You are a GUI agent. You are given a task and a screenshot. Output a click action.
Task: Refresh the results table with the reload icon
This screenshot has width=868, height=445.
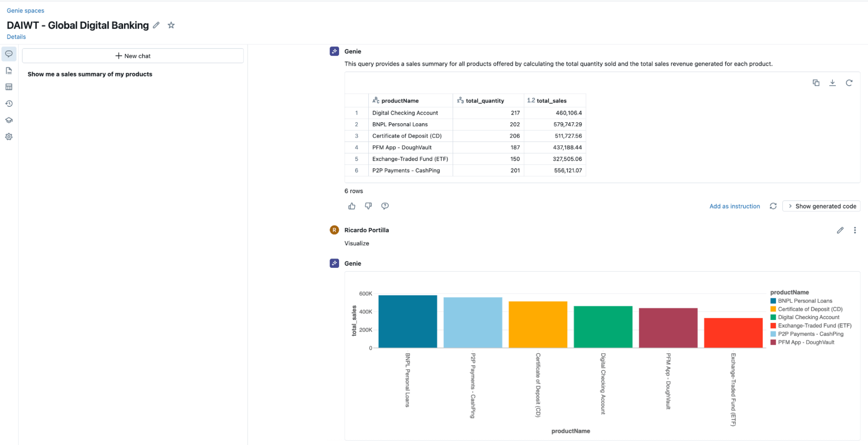coord(849,83)
